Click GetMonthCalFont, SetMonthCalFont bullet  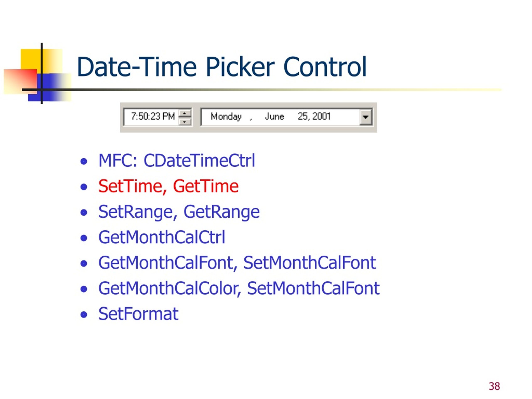237,263
